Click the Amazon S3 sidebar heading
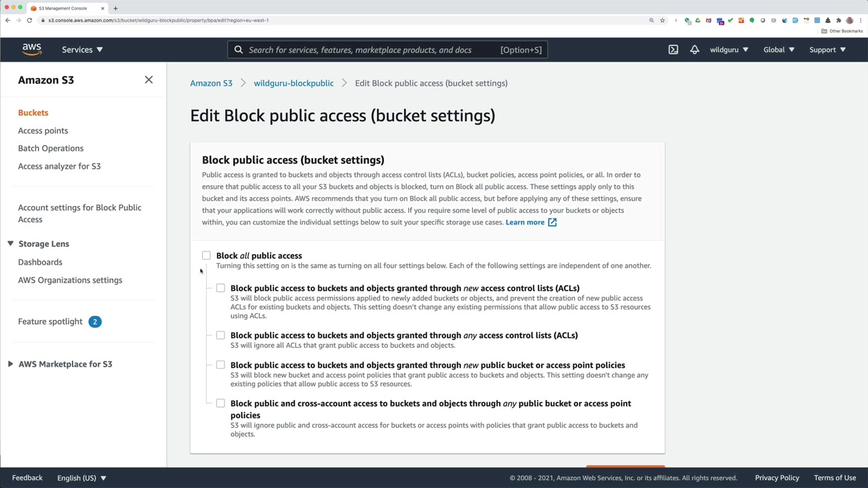The height and width of the screenshot is (488, 868). pyautogui.click(x=46, y=80)
